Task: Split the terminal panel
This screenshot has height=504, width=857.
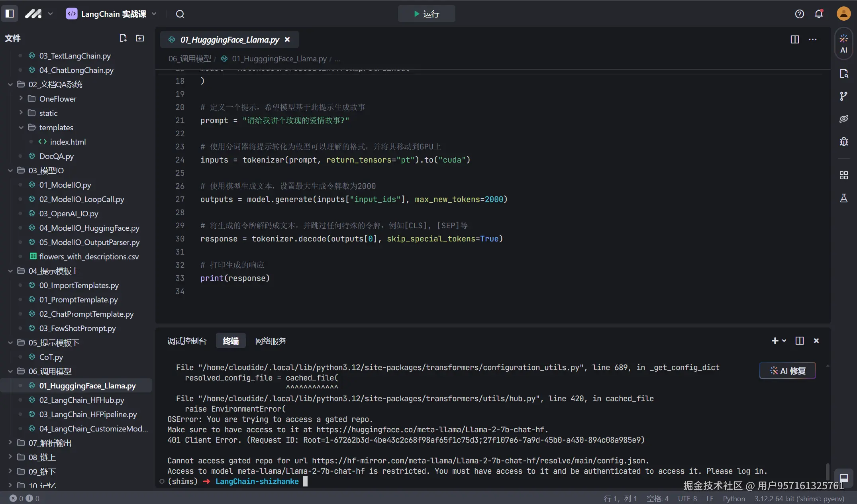Action: [x=799, y=341]
